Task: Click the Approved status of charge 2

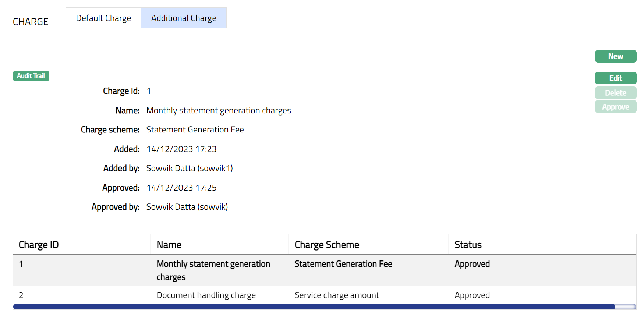Action: point(472,295)
